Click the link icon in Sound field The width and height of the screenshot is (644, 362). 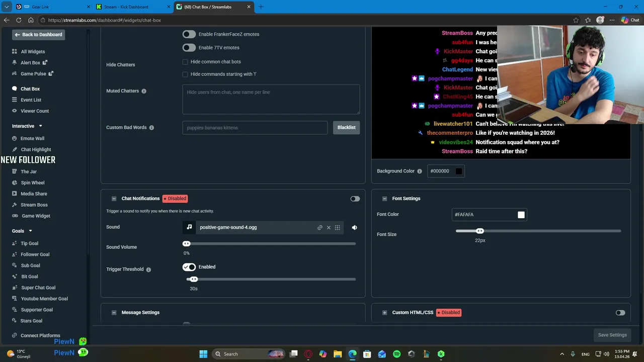click(319, 228)
